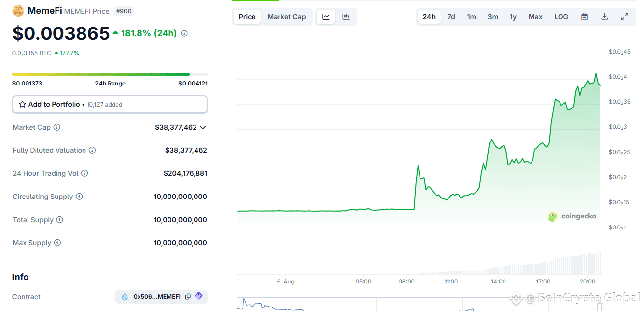
Task: Click the Fully Diluted Valuation $38,377,462 value
Action: tap(186, 150)
